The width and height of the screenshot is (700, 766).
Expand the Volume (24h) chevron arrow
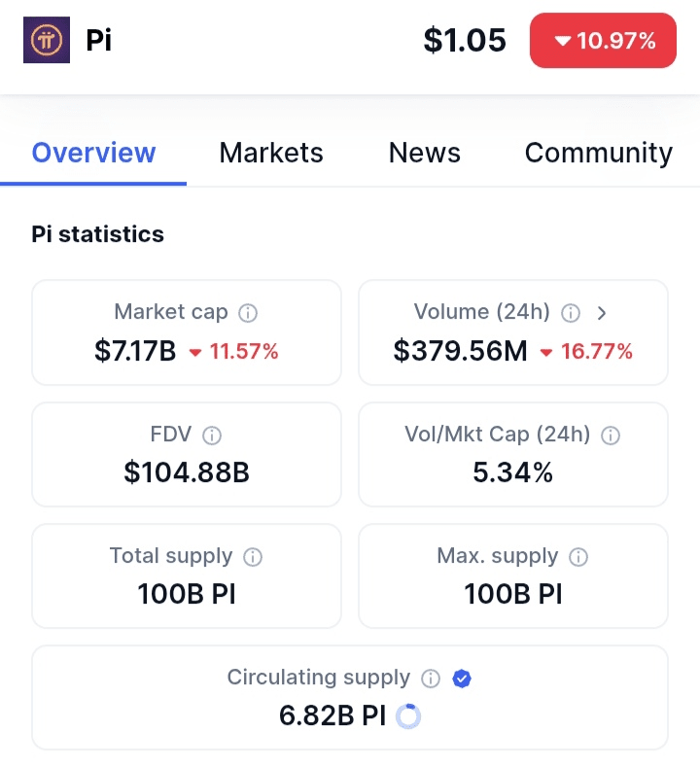point(602,313)
